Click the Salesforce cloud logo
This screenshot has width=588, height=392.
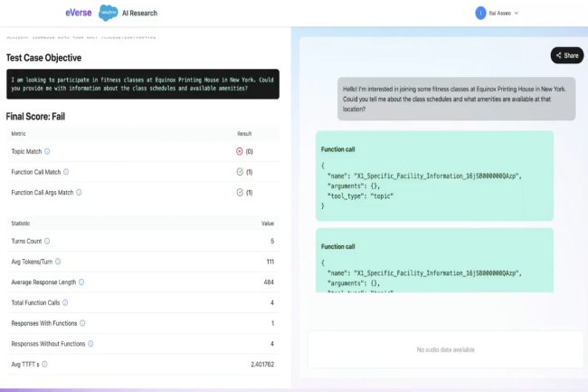[109, 14]
